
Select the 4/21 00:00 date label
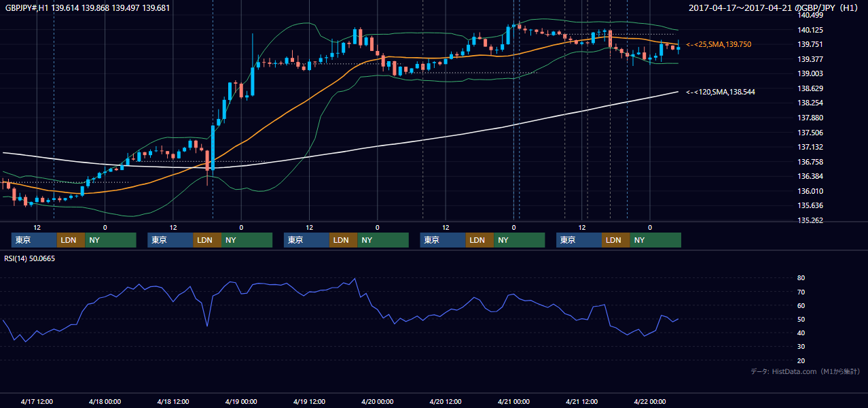[x=514, y=401]
